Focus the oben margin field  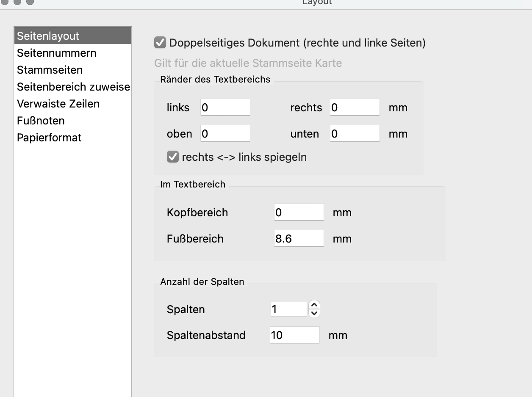click(x=225, y=134)
